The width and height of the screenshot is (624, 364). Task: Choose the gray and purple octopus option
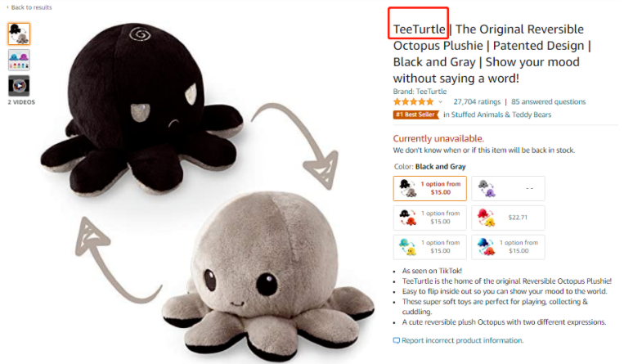click(508, 188)
